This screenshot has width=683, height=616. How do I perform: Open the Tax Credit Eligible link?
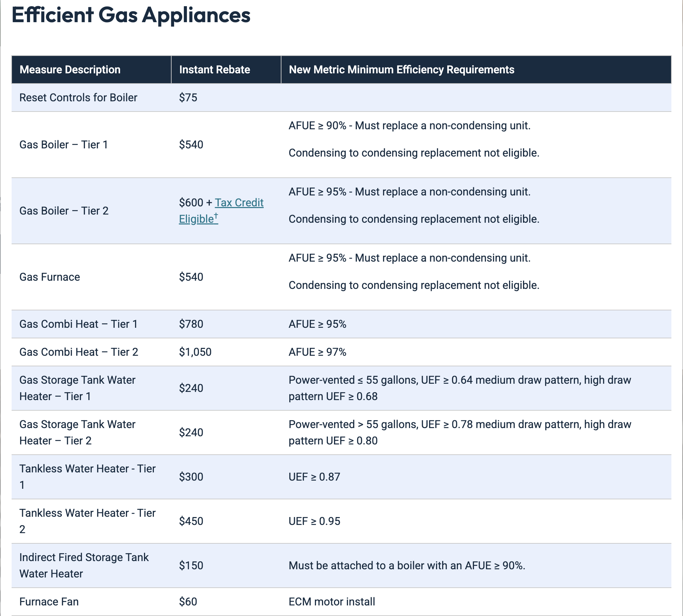[239, 203]
